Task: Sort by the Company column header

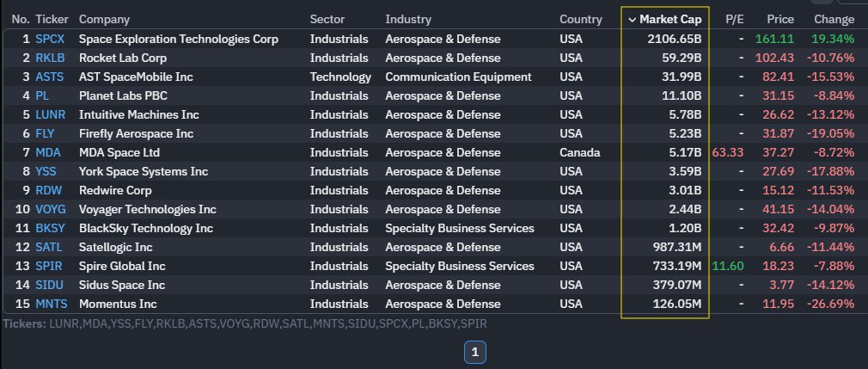Action: [x=104, y=20]
